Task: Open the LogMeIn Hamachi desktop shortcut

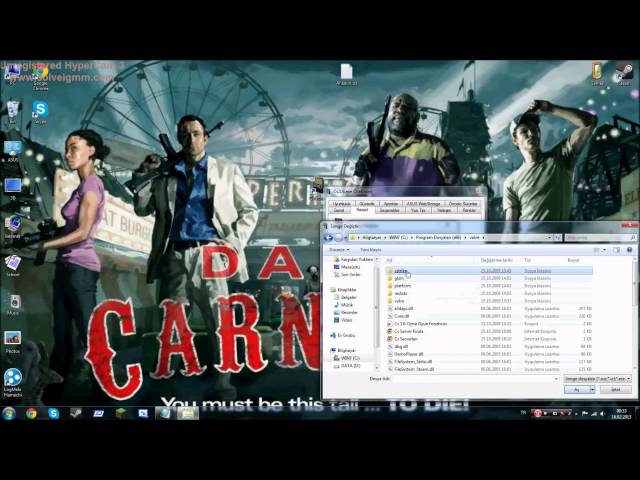Action: tap(13, 382)
